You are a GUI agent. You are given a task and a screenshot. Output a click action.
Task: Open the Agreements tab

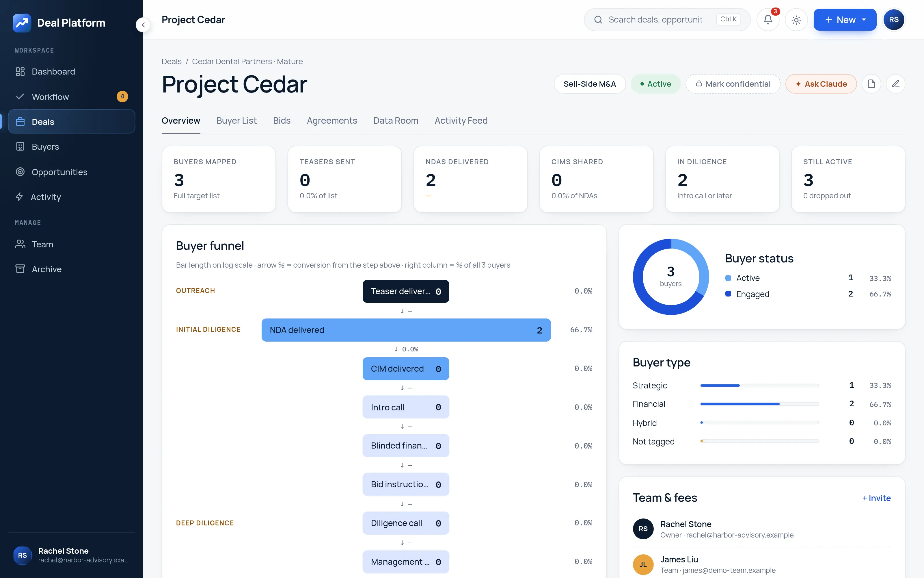(x=332, y=121)
